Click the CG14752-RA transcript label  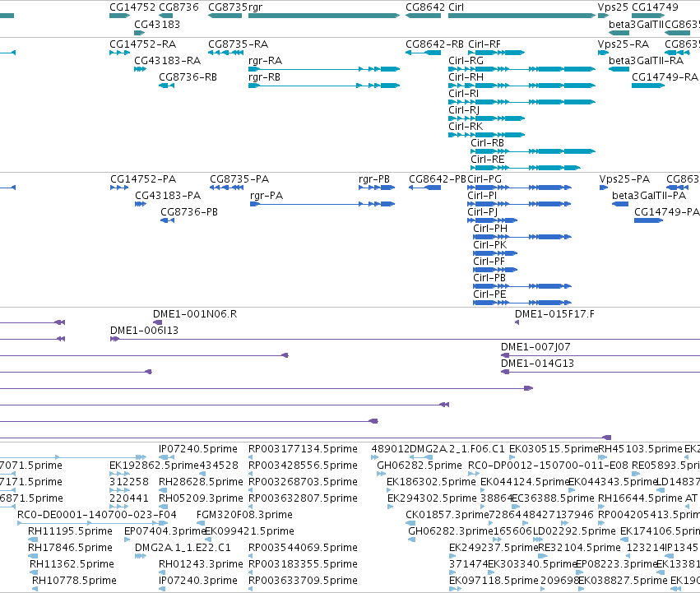point(143,44)
